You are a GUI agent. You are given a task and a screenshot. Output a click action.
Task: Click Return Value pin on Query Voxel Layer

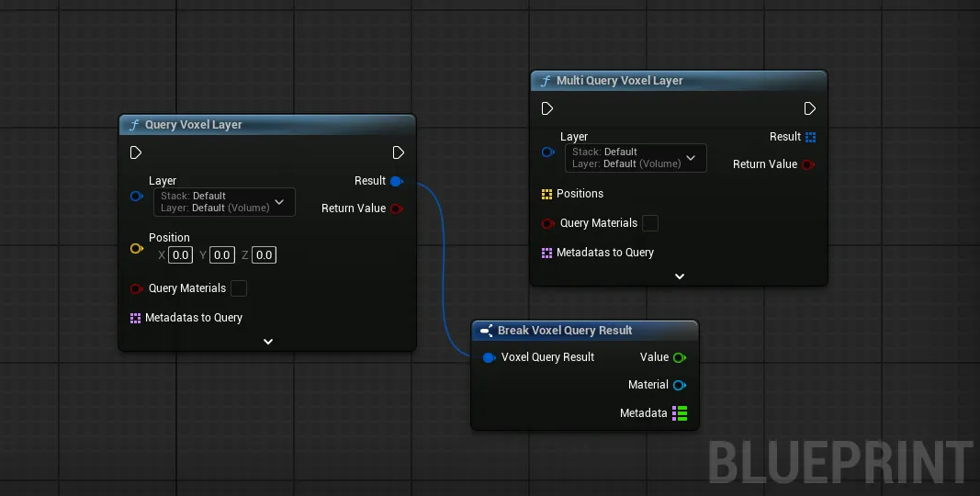[x=396, y=209]
